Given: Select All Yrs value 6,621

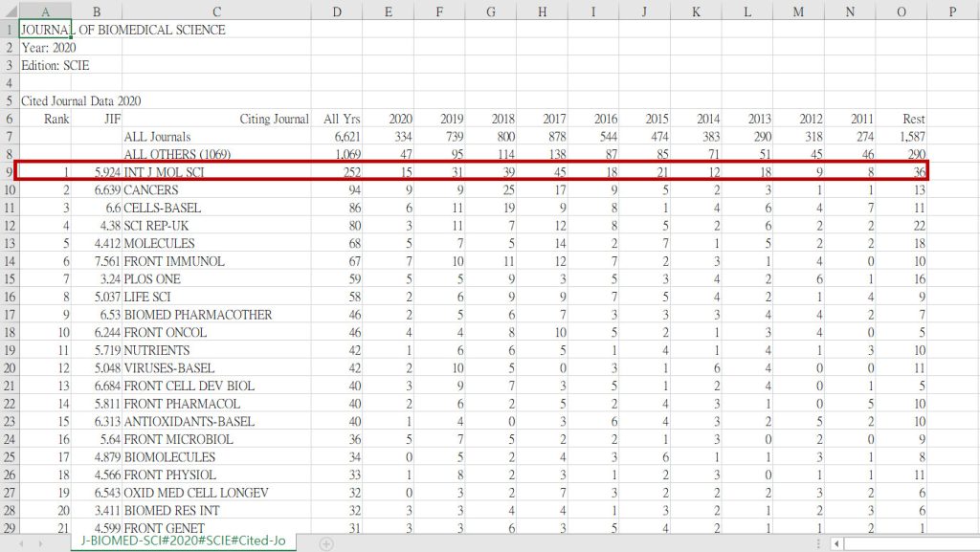Looking at the screenshot, I should point(337,136).
